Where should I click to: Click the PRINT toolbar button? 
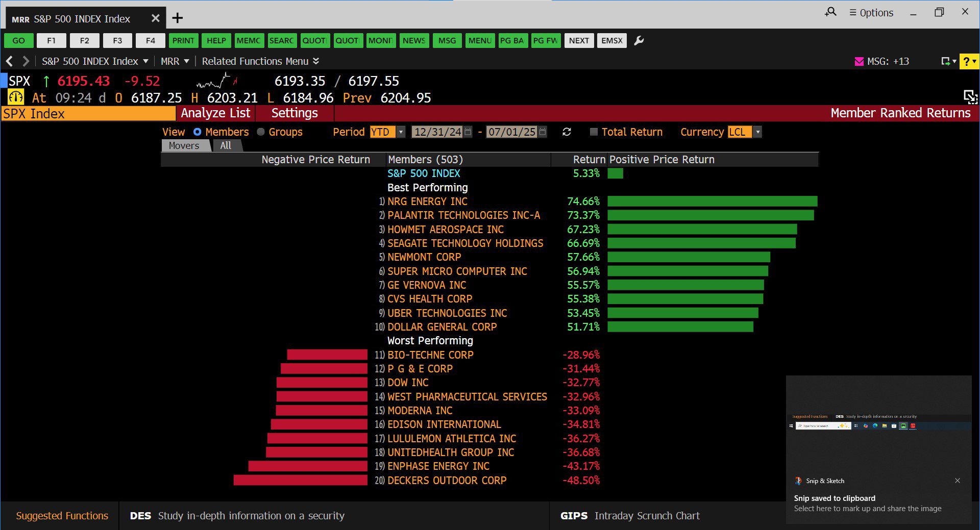pyautogui.click(x=183, y=41)
